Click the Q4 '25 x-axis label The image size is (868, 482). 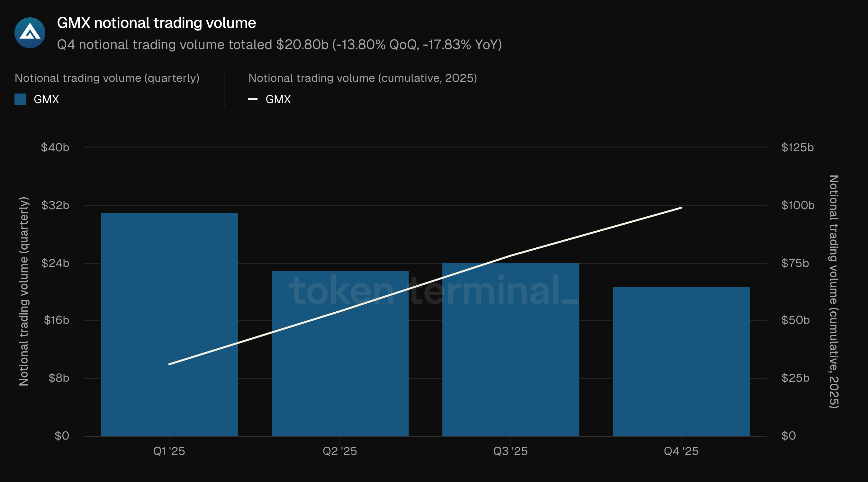681,451
